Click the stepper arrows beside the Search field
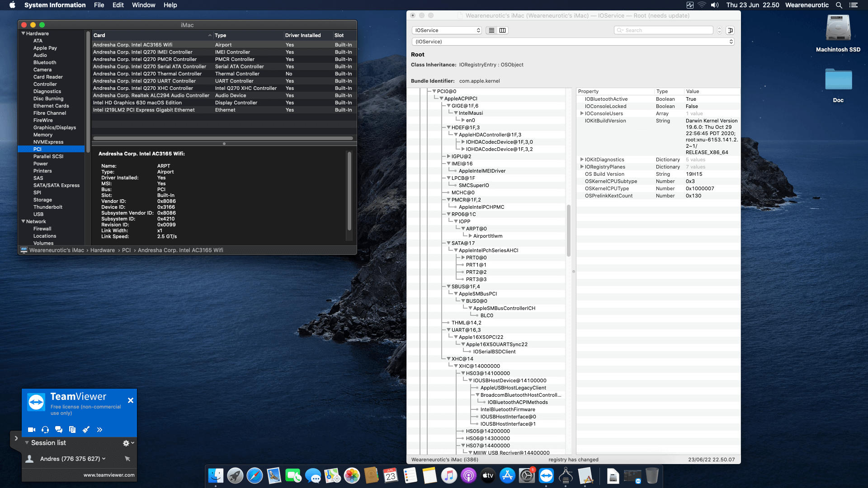868x488 pixels. click(719, 30)
